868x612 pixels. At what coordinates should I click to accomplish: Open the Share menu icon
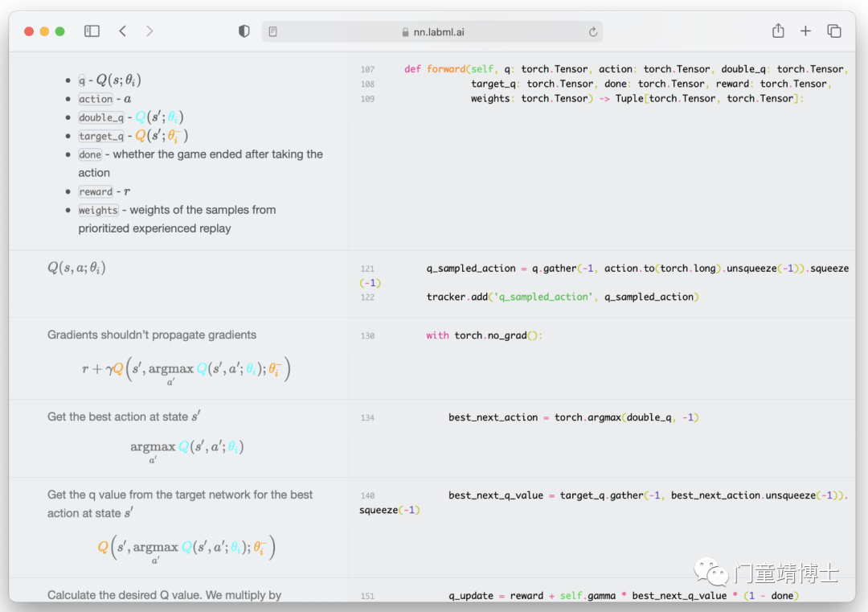pos(778,31)
